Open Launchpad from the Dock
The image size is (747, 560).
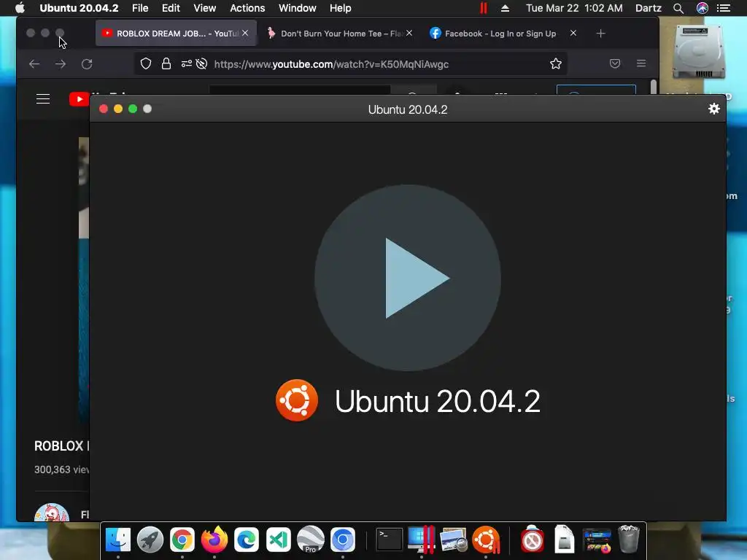(x=150, y=540)
